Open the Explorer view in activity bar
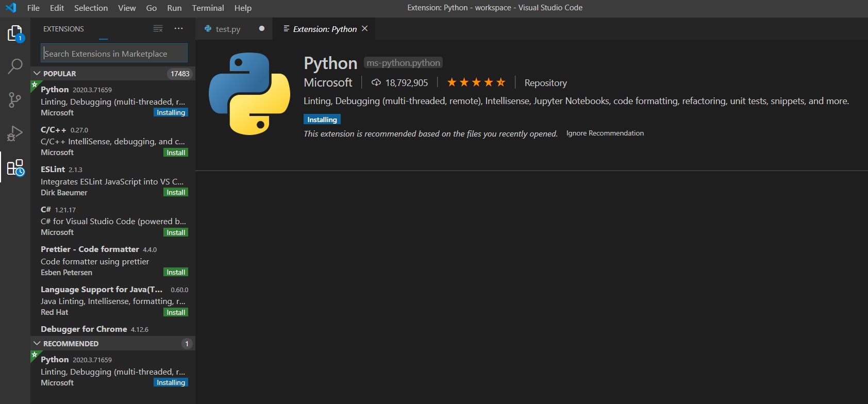This screenshot has height=404, width=868. (15, 33)
